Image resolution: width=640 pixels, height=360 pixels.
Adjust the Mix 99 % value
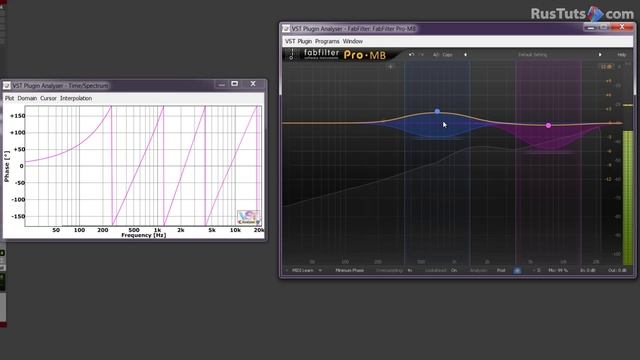click(558, 270)
